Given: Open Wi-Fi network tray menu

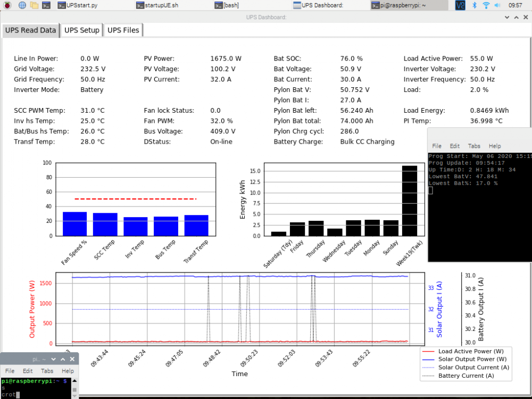Looking at the screenshot, I should click(x=486, y=5).
